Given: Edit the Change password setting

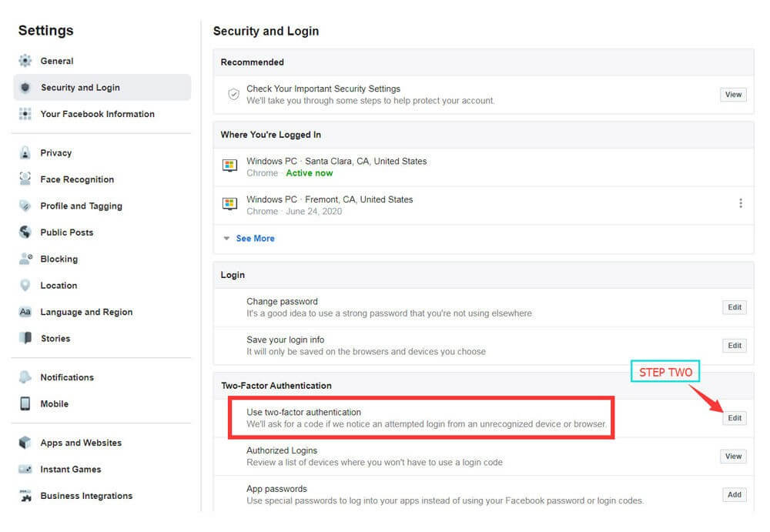Looking at the screenshot, I should pos(734,307).
